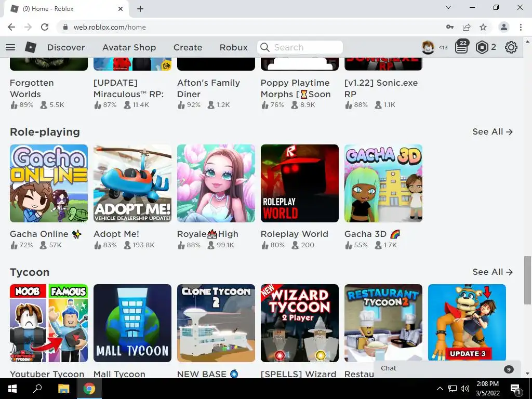Image resolution: width=532 pixels, height=399 pixels.
Task: Click the page vertical scrollbar thumb
Action: tap(527, 280)
